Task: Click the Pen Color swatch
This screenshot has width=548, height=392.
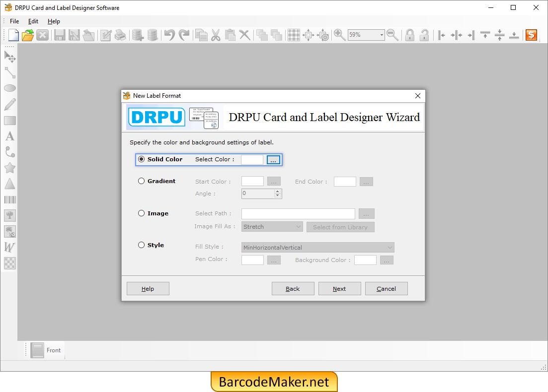Action: (x=252, y=260)
